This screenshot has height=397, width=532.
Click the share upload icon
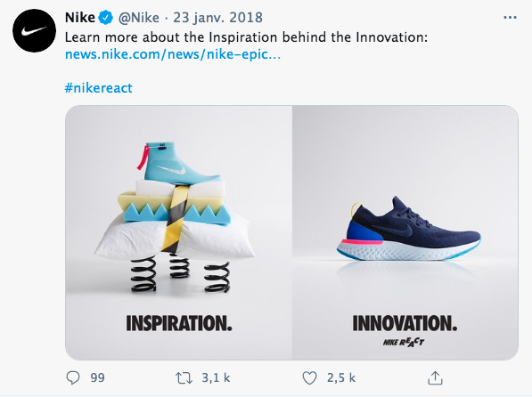click(435, 377)
